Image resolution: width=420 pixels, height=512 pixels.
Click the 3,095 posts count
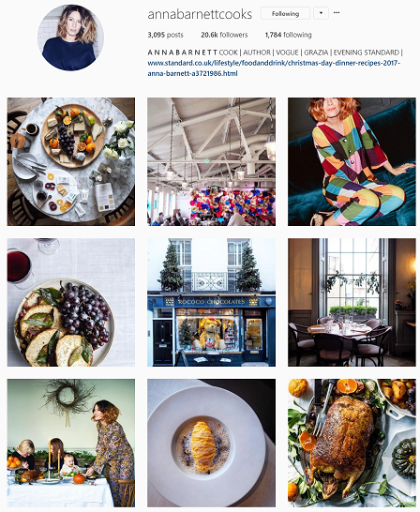[165, 35]
